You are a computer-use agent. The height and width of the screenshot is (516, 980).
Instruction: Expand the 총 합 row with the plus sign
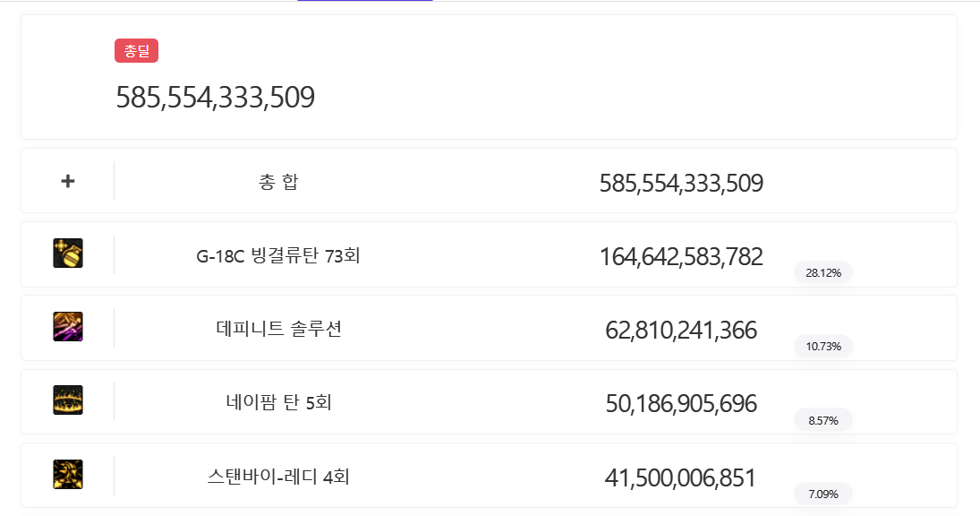[68, 181]
